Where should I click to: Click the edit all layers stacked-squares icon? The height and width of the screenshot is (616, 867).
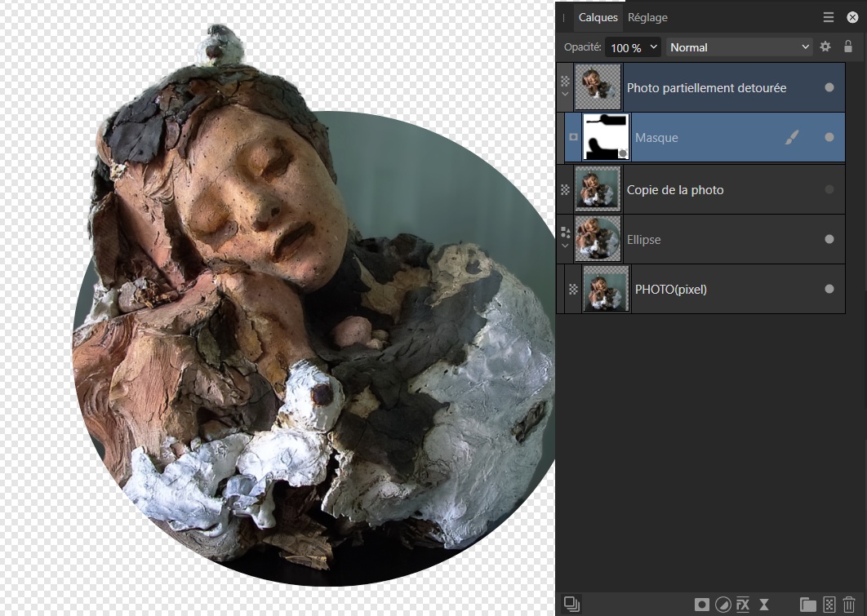571,604
